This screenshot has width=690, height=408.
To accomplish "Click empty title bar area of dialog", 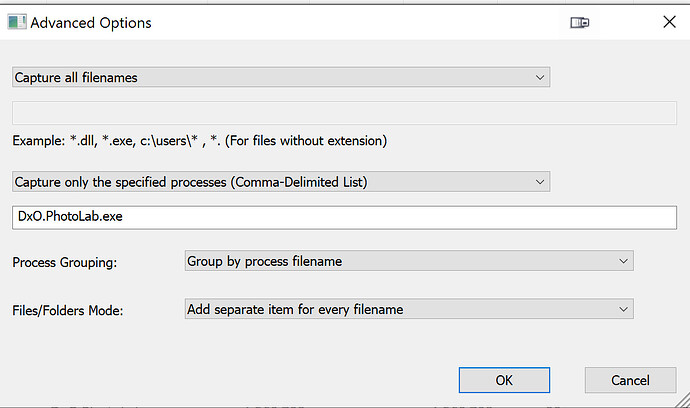I will coord(350,22).
